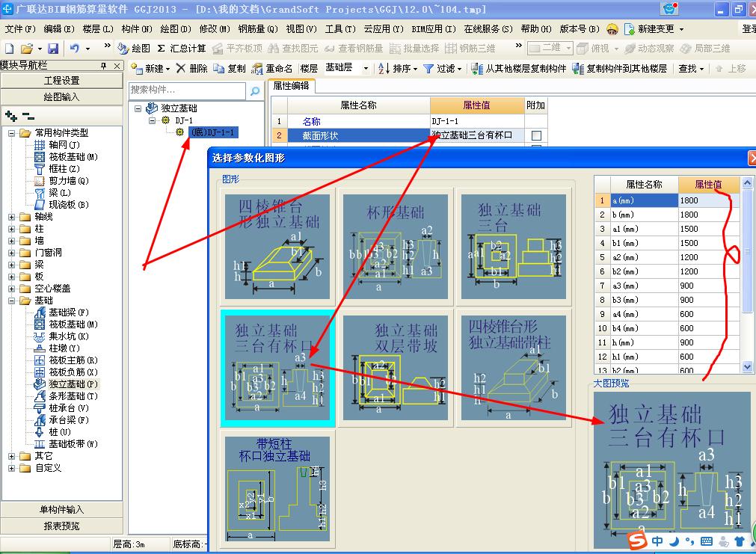Click the 搜索构件 search input field
This screenshot has height=554, width=756.
click(187, 90)
